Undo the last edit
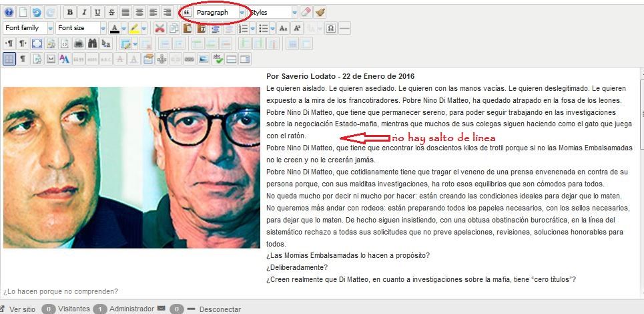 (x=37, y=12)
